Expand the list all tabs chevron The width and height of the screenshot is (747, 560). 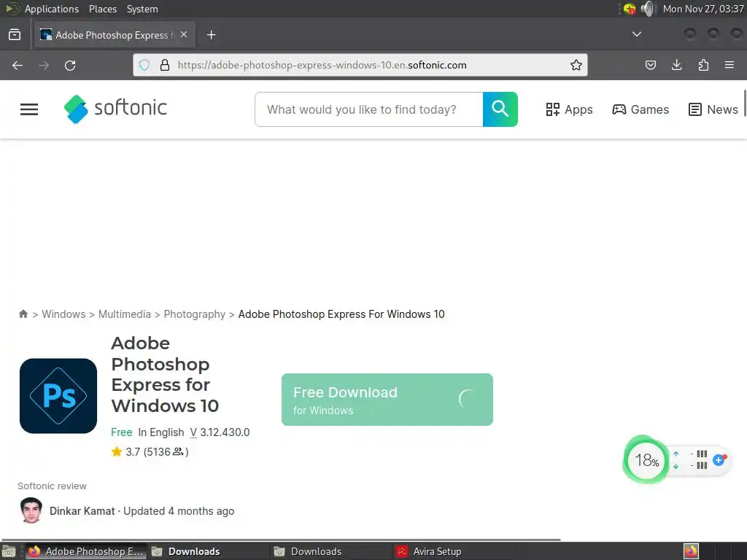636,34
